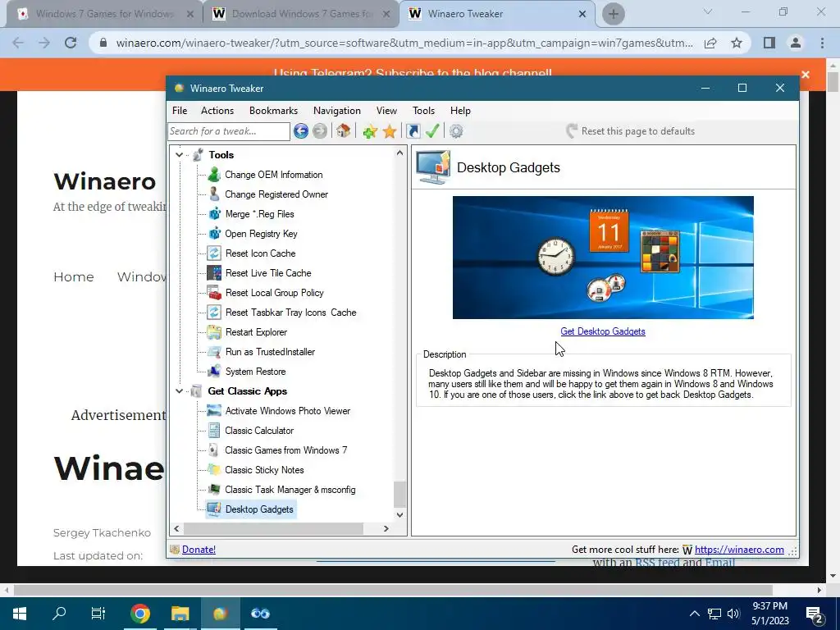Switch to the Windows 7 Games for Windows tab
Image resolution: width=840 pixels, height=630 pixels.
click(104, 14)
